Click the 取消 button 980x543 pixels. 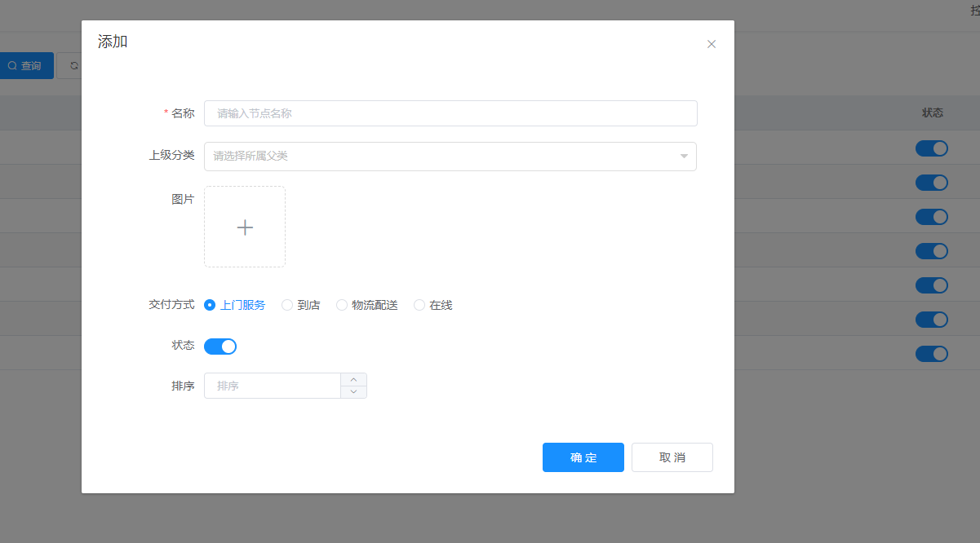(x=672, y=457)
